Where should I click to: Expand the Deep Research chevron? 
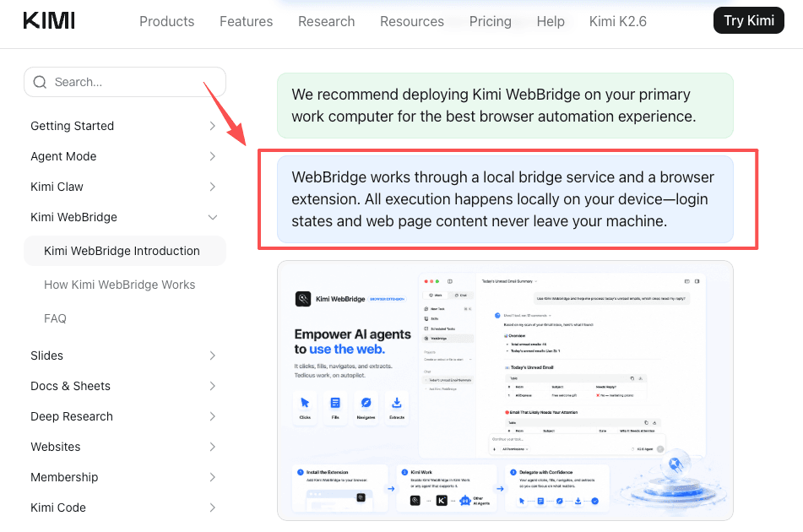(x=213, y=416)
